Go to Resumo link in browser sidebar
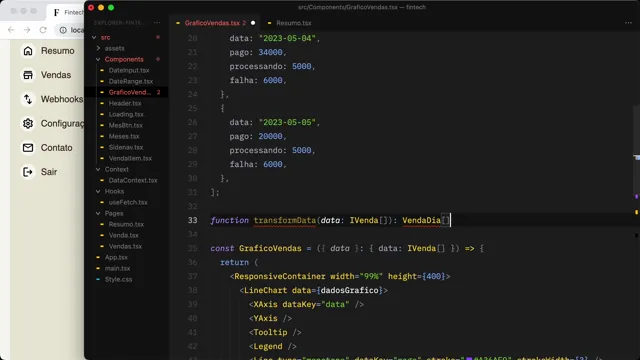The height and width of the screenshot is (360, 640). [58, 51]
